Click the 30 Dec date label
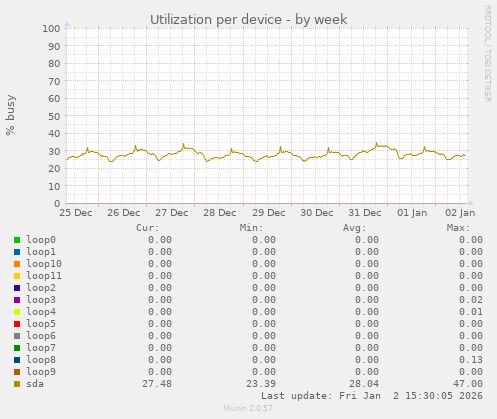Screen dimensions: 497x419 (317, 213)
